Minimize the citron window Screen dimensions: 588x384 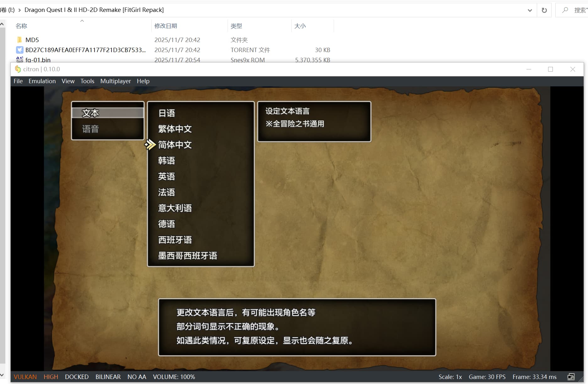point(529,69)
